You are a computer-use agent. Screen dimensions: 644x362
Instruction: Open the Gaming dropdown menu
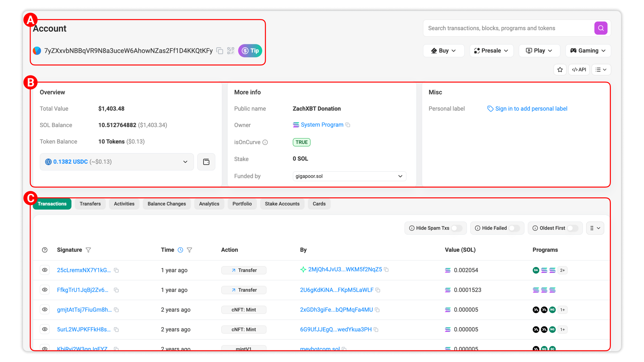pos(588,51)
